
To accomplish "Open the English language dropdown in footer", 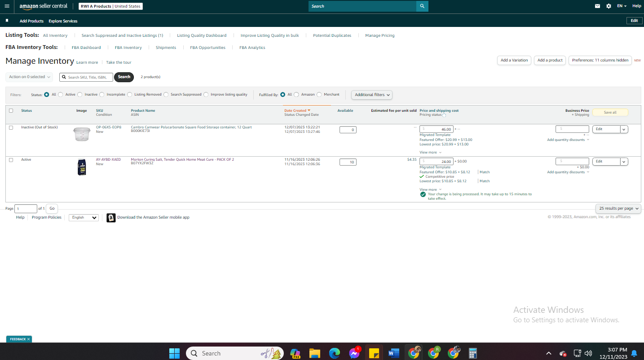I will [84, 218].
